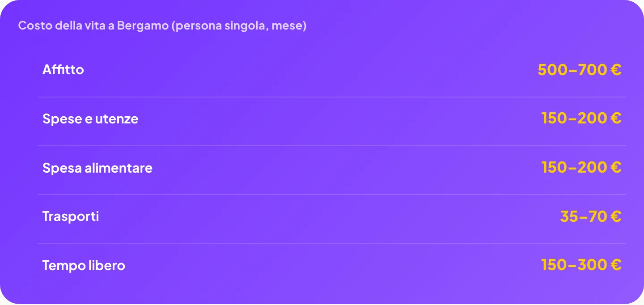Click the Spese e utenze 150–200 € value
The image size is (644, 305).
coord(581,118)
